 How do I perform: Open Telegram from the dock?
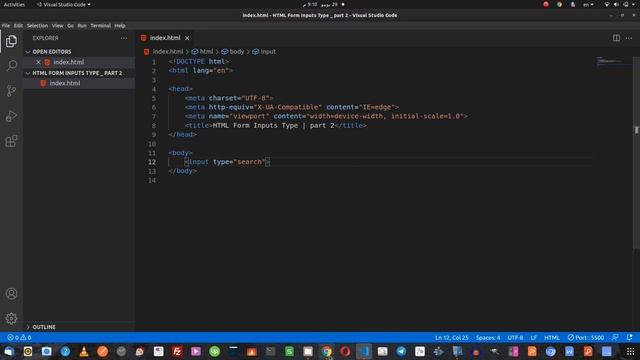[401, 351]
